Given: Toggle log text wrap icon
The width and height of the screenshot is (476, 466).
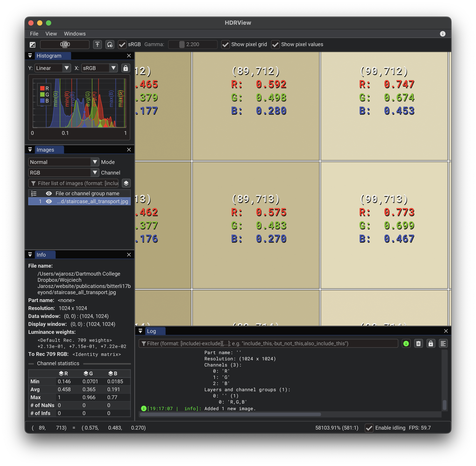Looking at the screenshot, I should [x=443, y=343].
